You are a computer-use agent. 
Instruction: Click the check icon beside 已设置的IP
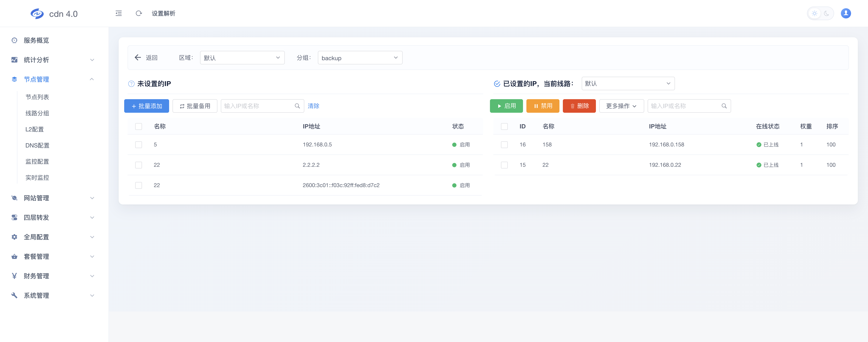[x=497, y=84]
